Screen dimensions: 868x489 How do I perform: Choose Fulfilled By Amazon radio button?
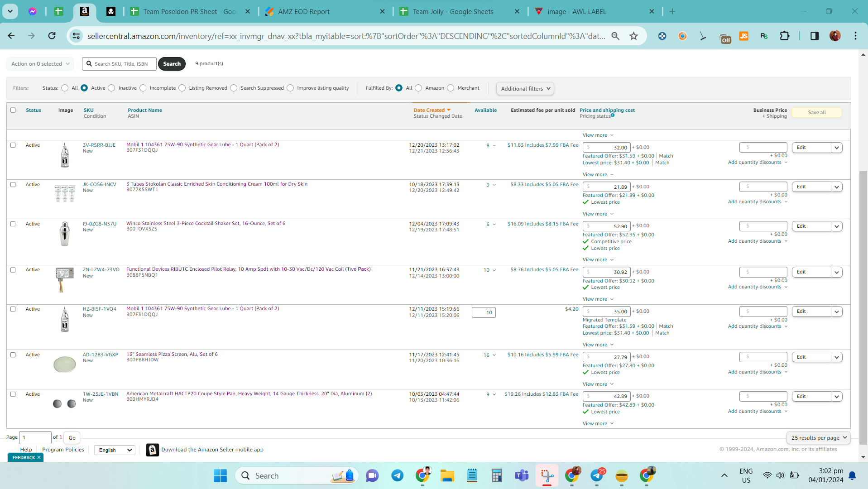click(418, 88)
